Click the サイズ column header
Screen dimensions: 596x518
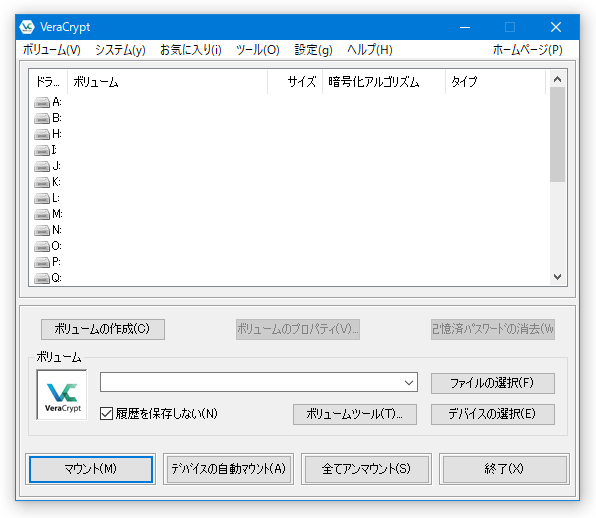click(295, 82)
